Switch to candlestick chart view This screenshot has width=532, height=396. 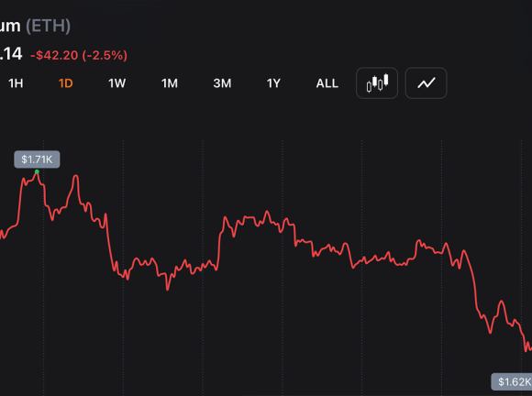(x=377, y=83)
